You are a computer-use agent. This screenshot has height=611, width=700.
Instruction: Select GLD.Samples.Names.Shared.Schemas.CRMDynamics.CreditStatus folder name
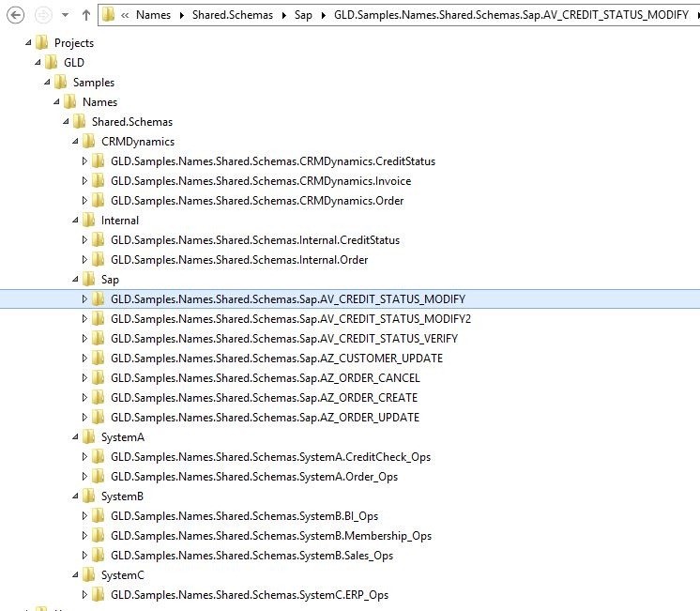[x=273, y=161]
